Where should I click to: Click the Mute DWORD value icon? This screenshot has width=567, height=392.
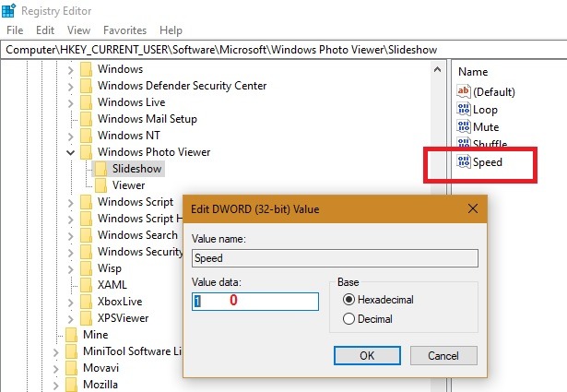click(x=464, y=126)
